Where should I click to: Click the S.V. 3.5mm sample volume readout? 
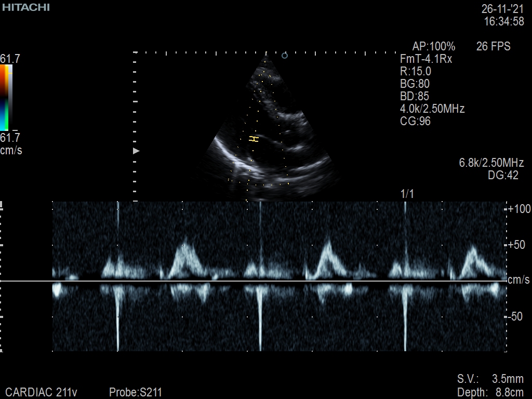pos(490,379)
